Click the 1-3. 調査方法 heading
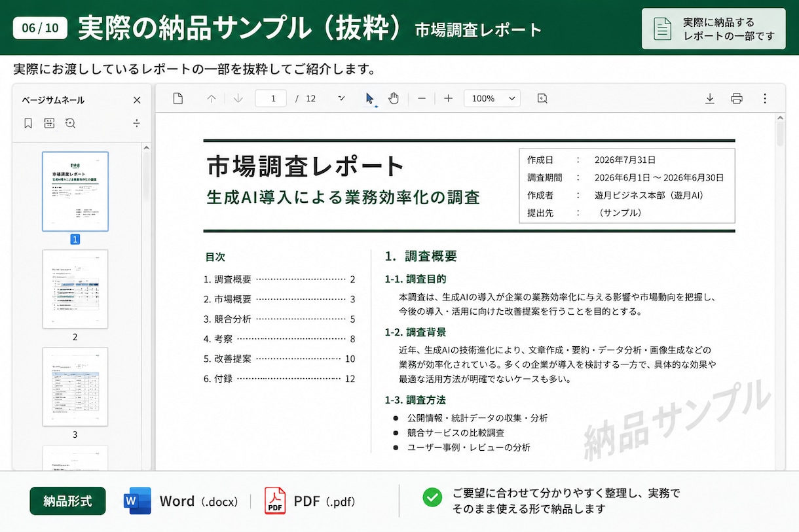Screen dimensions: 799x532 click(415, 400)
